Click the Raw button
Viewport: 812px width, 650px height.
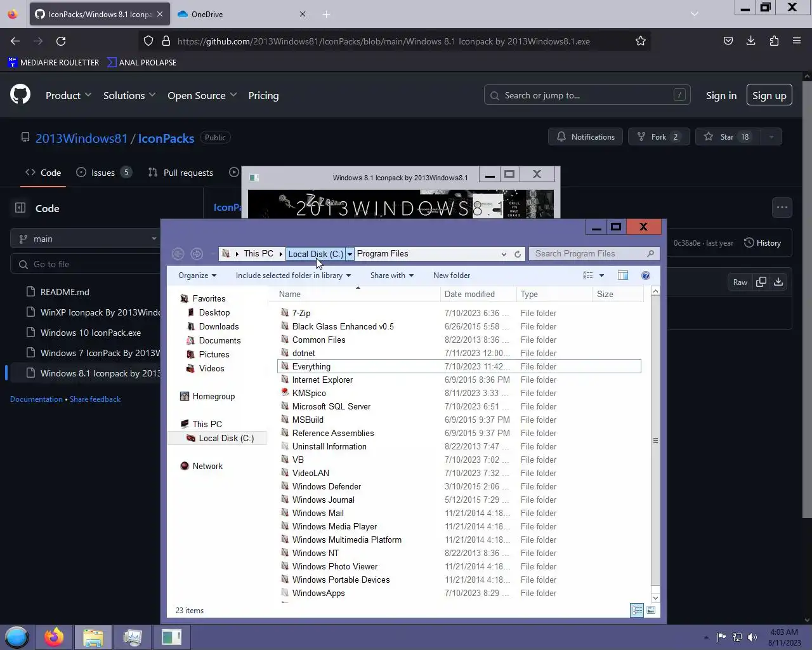coord(740,282)
